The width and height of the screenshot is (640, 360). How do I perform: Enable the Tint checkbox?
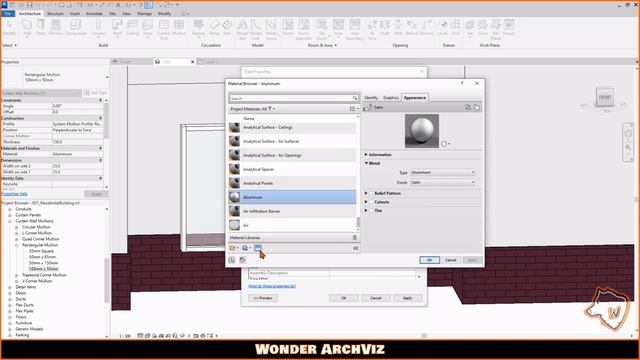[371, 211]
